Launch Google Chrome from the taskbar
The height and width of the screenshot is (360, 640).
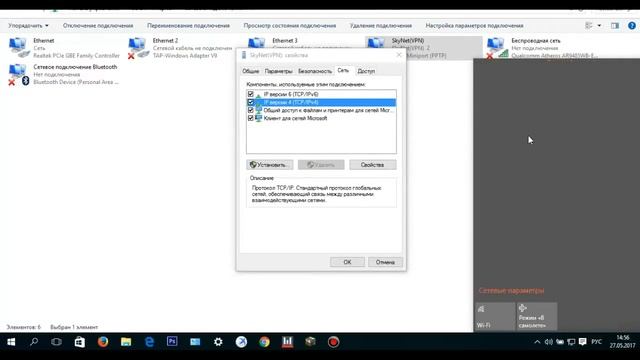(x=264, y=342)
